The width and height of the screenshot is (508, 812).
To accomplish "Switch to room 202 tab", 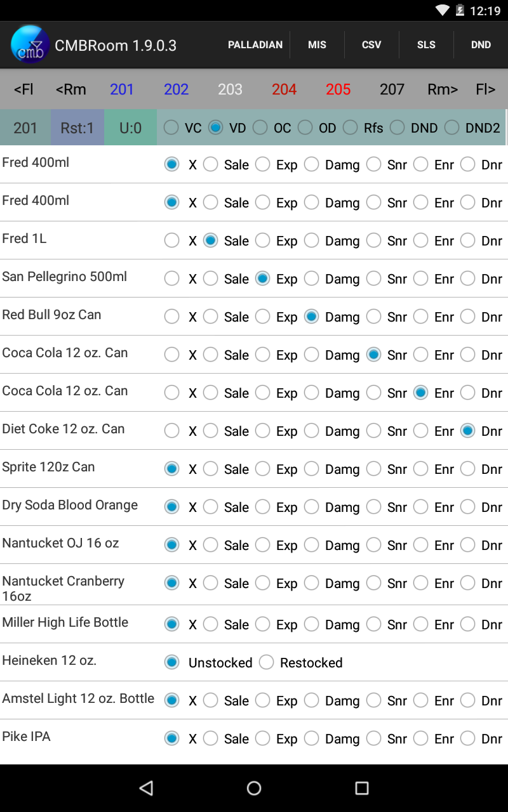I will coord(176,89).
